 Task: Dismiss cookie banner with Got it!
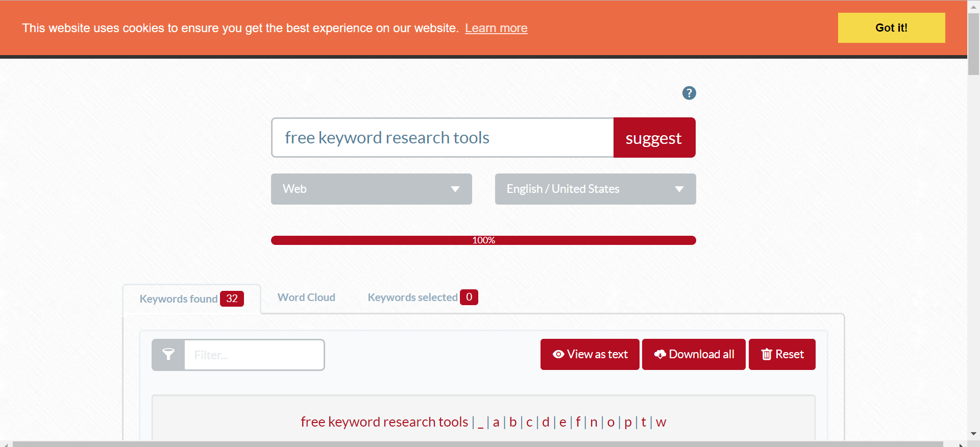pos(891,28)
